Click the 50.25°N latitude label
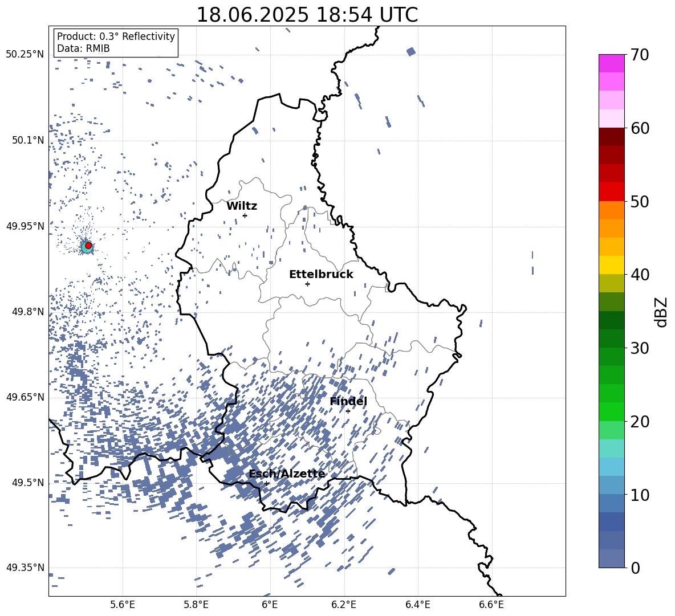Image resolution: width=675 pixels, height=616 pixels. pyautogui.click(x=25, y=55)
